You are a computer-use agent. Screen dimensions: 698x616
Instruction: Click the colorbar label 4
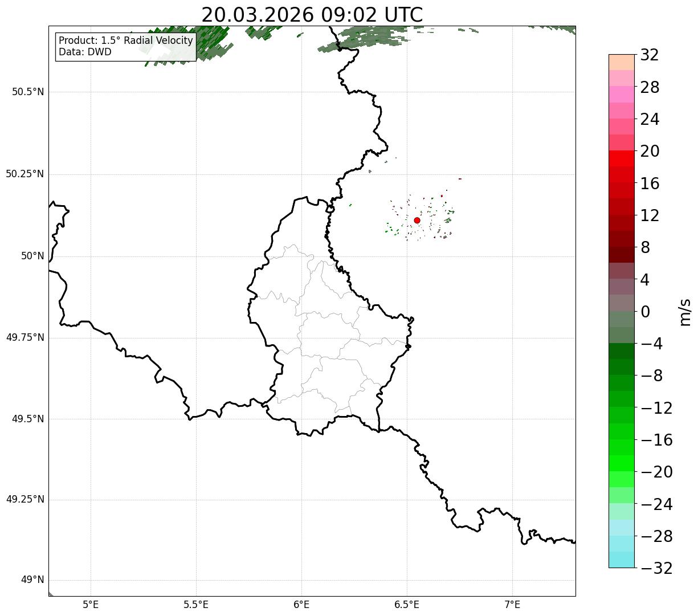[645, 280]
